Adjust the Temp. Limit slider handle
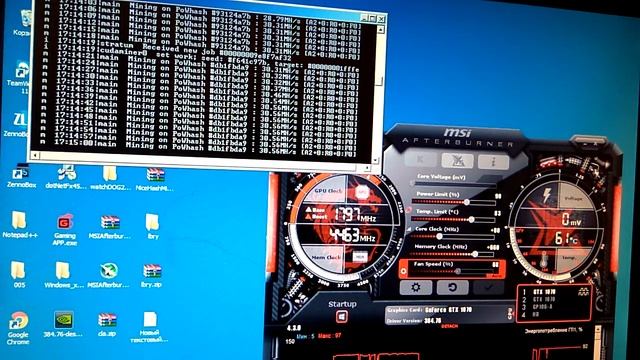640x360 pixels. pyautogui.click(x=471, y=220)
